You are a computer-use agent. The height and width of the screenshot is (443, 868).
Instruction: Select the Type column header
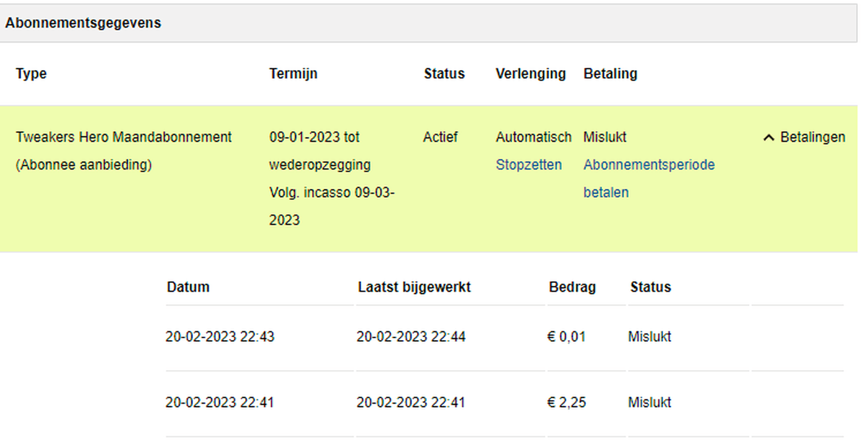click(31, 74)
